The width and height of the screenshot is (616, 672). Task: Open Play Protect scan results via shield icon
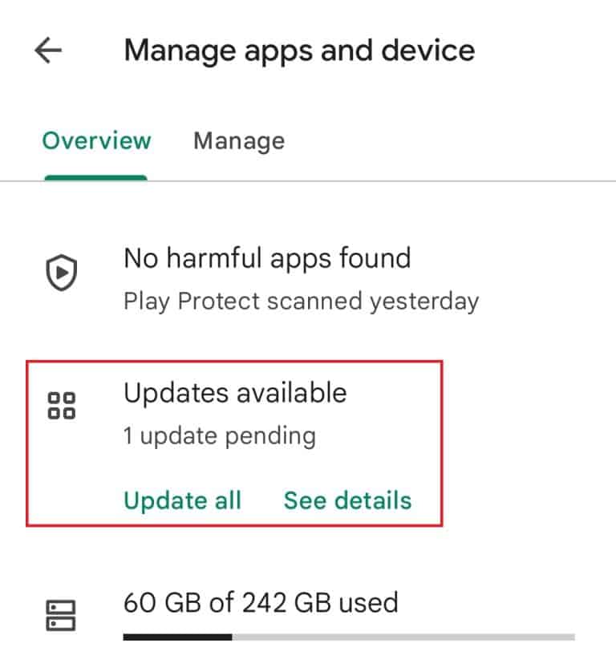(x=60, y=272)
